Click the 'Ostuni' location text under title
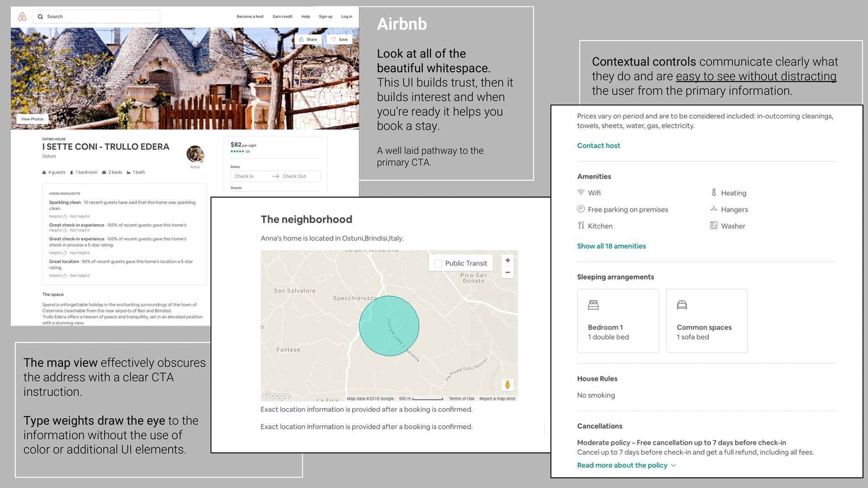This screenshot has height=488, width=868. [x=49, y=156]
